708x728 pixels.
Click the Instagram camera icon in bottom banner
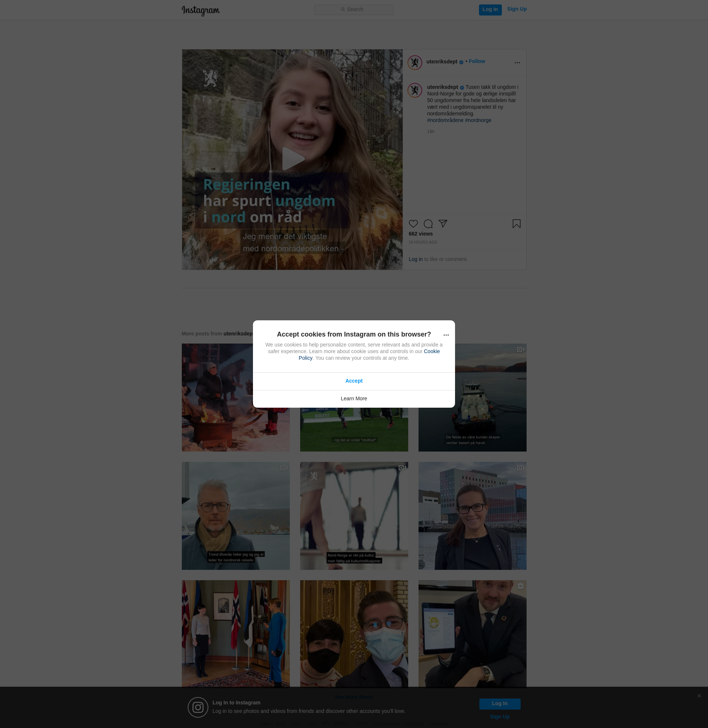(x=198, y=707)
